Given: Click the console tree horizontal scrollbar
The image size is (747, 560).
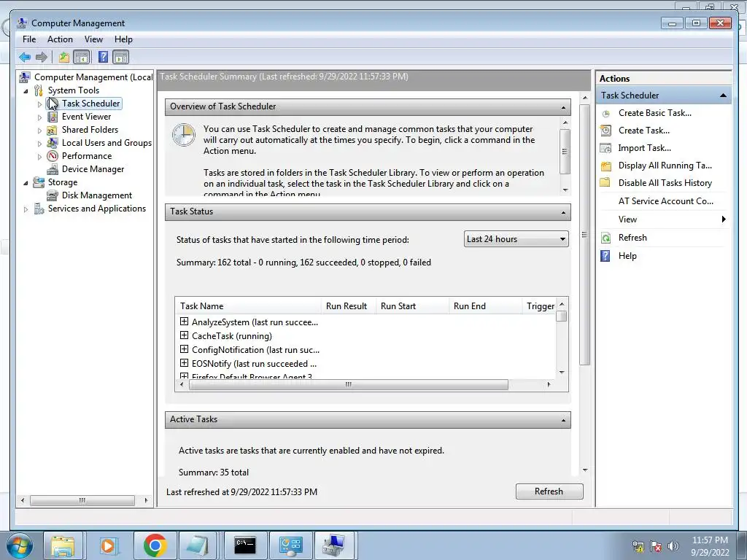Looking at the screenshot, I should click(82, 500).
